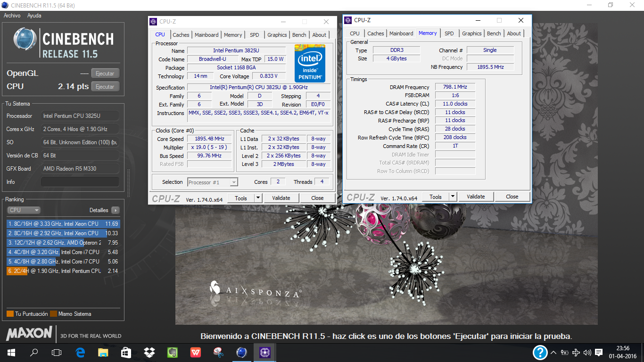The image size is (644, 362).
Task: Open Task View from taskbar
Action: pos(57,352)
